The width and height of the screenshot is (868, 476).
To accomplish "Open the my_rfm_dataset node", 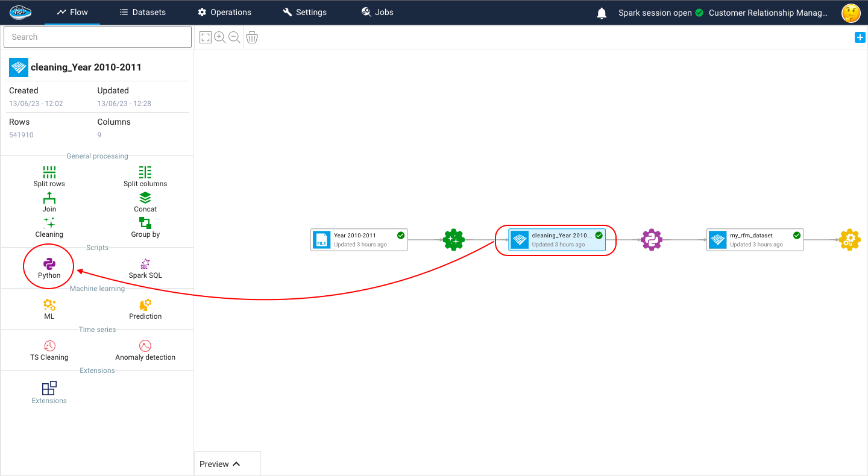I will [755, 239].
